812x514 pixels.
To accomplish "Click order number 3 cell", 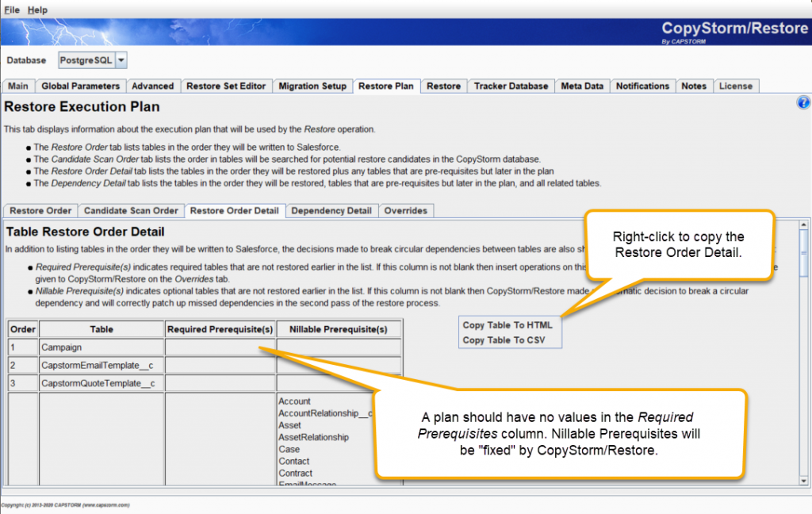I will (x=23, y=383).
